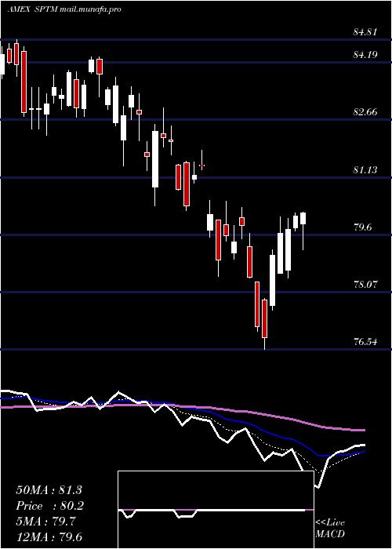The image size is (392, 549).
Task: Click the Price : 80.2 readout
Action: pos(50,506)
